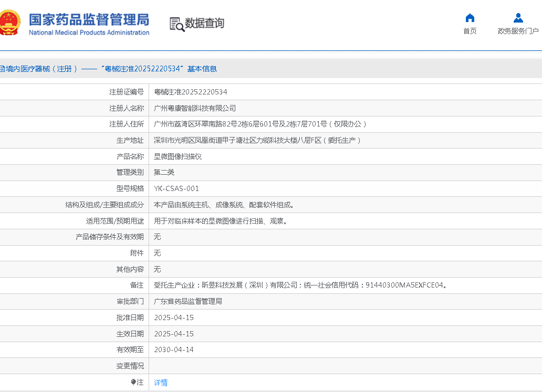Click the 注册人名称 row label
Screen dimensions: 542x392
(x=127, y=108)
